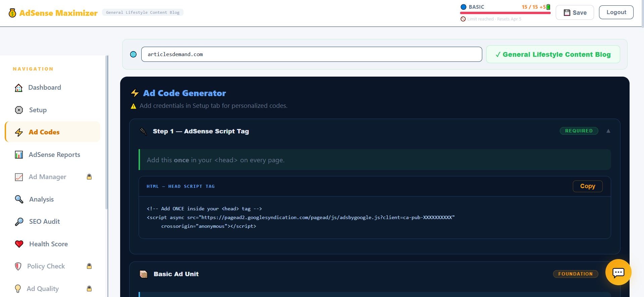Click the Logout button
644x297 pixels.
coord(616,12)
